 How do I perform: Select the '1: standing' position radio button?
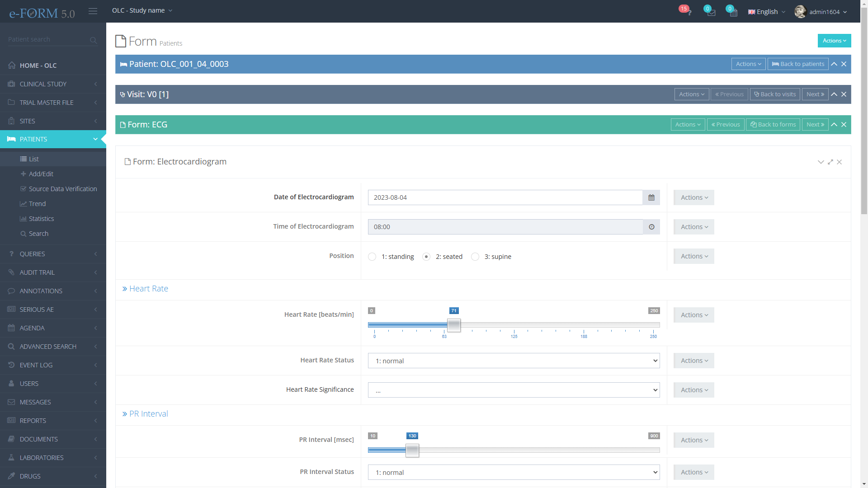pos(372,257)
